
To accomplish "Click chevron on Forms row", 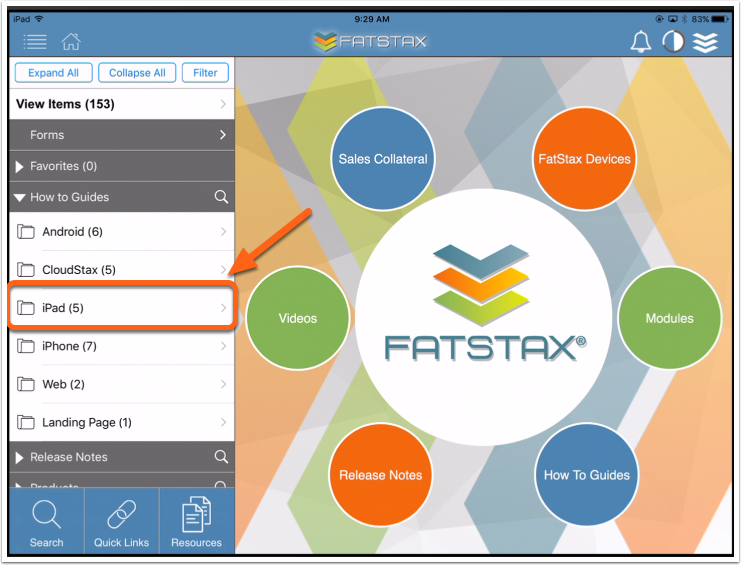I will 223,135.
